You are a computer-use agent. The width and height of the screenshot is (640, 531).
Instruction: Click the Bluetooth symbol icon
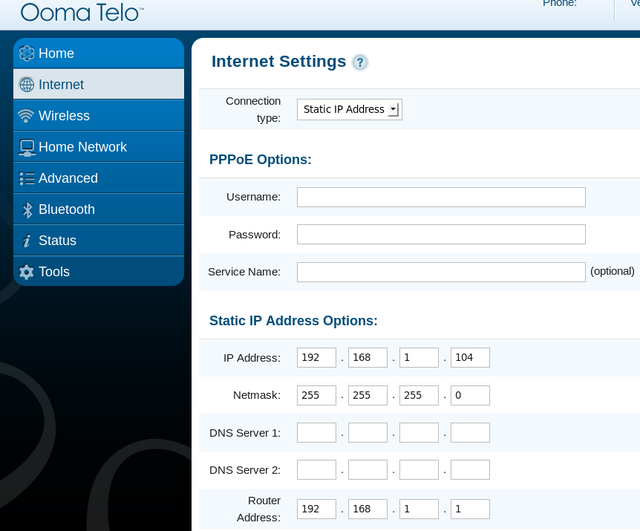(x=27, y=209)
